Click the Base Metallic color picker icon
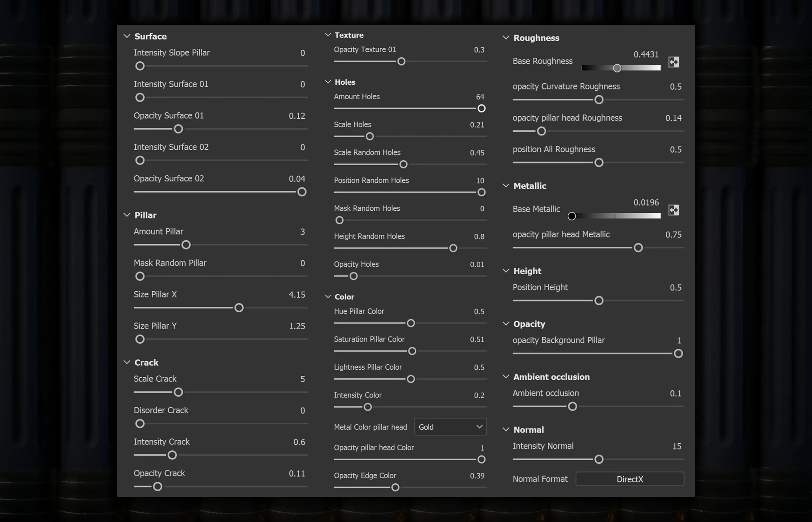 [673, 210]
